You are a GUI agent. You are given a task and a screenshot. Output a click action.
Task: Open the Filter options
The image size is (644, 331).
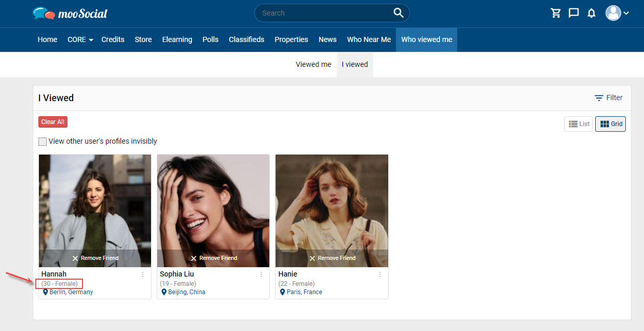(x=609, y=98)
